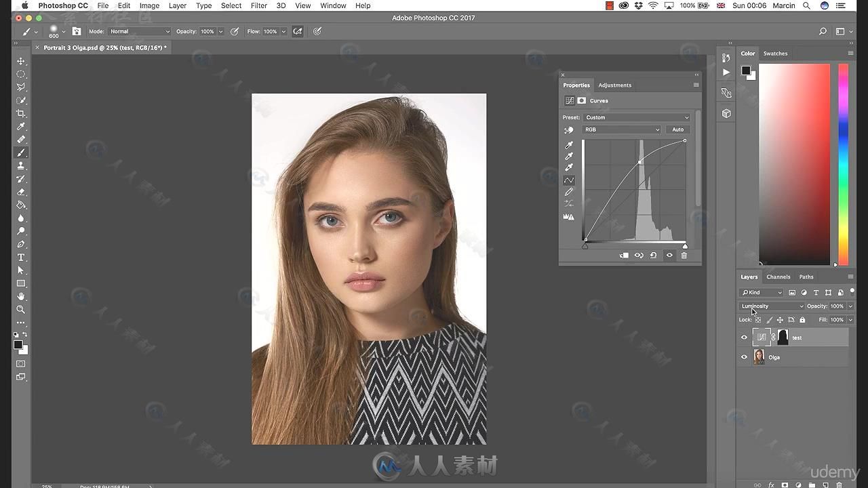This screenshot has width=868, height=488.
Task: Select the Move tool
Action: click(x=21, y=61)
